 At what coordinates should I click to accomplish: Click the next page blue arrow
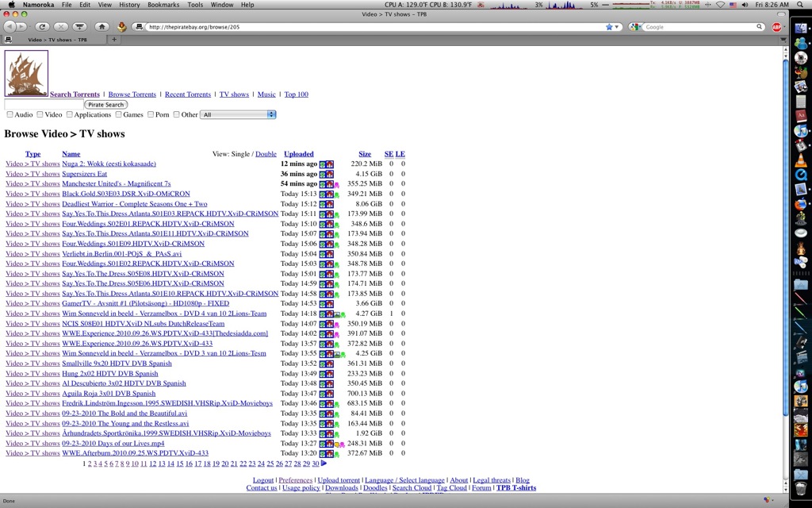click(324, 464)
